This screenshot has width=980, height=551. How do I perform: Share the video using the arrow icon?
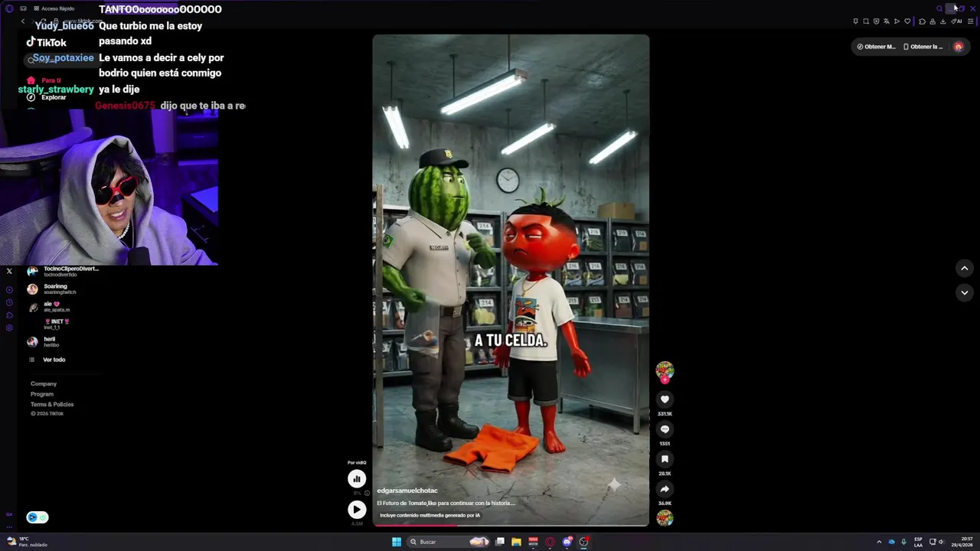coord(665,489)
